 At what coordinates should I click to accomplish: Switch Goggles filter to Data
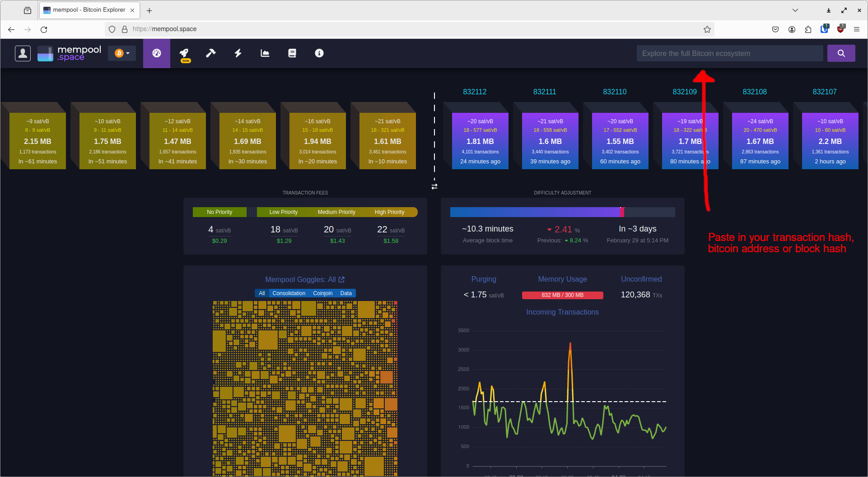pyautogui.click(x=345, y=293)
